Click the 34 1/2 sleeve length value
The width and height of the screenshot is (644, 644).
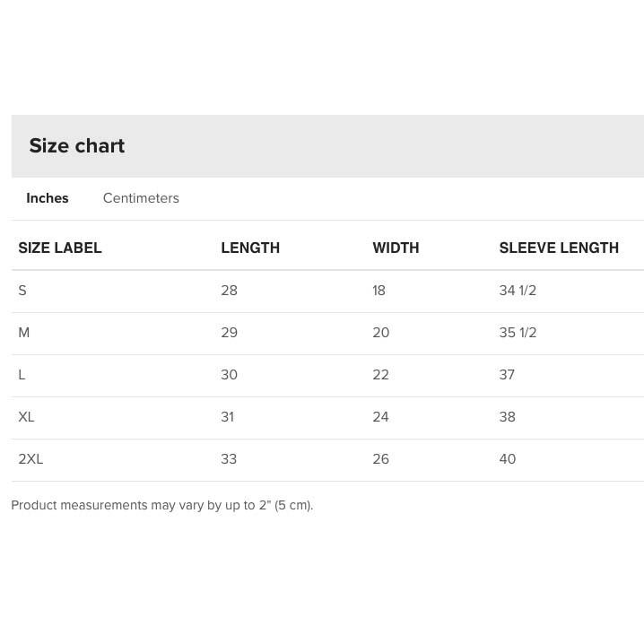click(x=518, y=291)
